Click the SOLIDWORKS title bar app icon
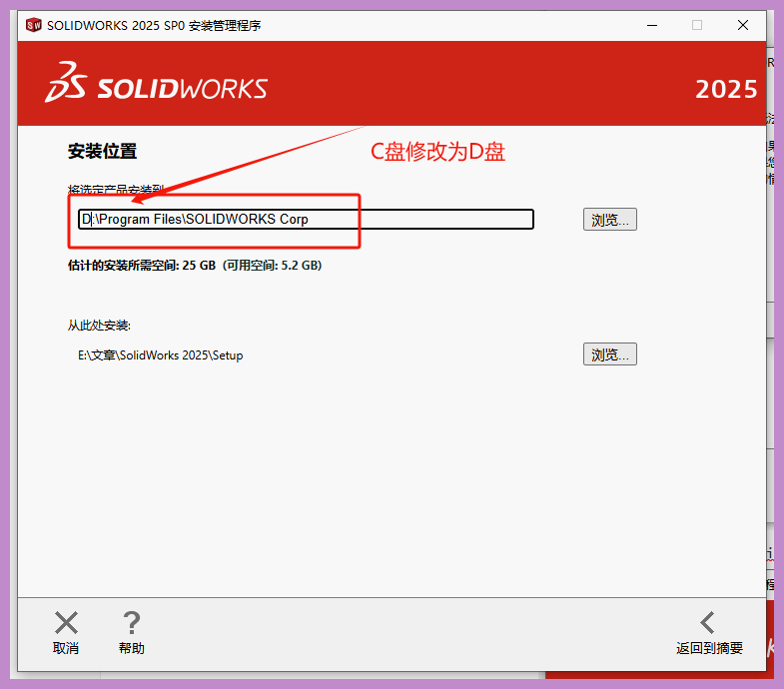The width and height of the screenshot is (784, 689). pos(34,25)
